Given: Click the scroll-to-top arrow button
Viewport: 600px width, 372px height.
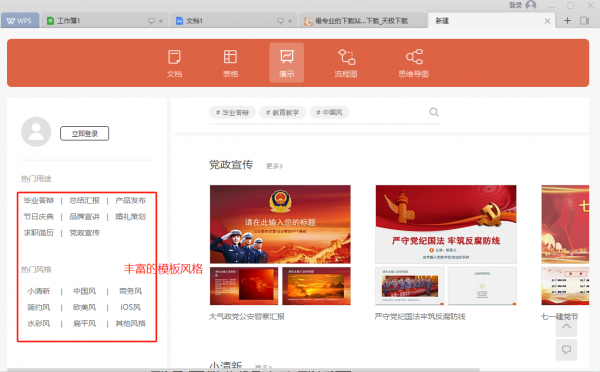Looking at the screenshot, I should tap(566, 326).
